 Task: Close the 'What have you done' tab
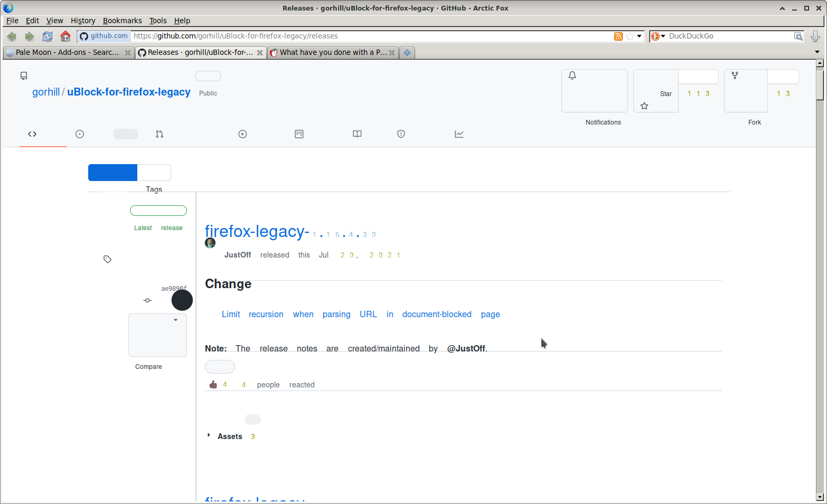[392, 53]
